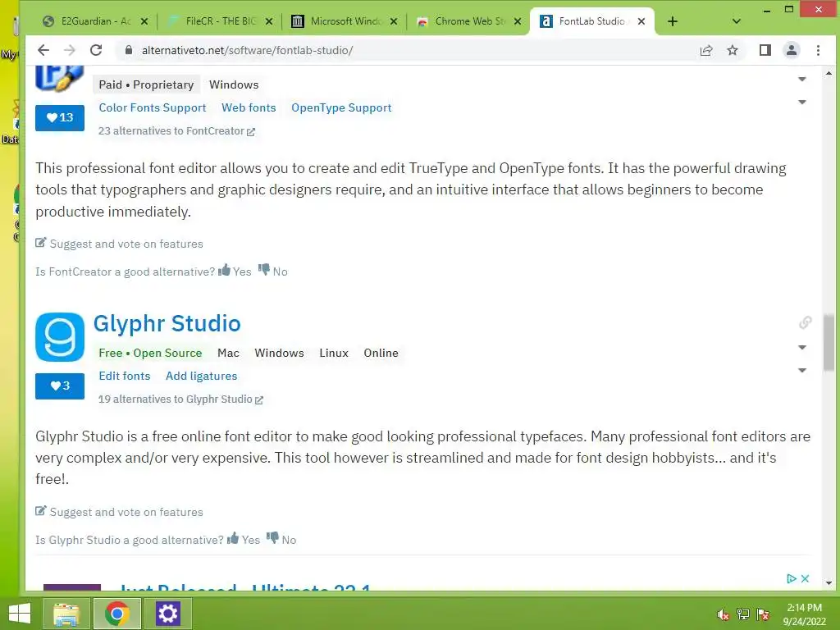Click the AdChoices triangle icon
The width and height of the screenshot is (840, 630).
792,578
